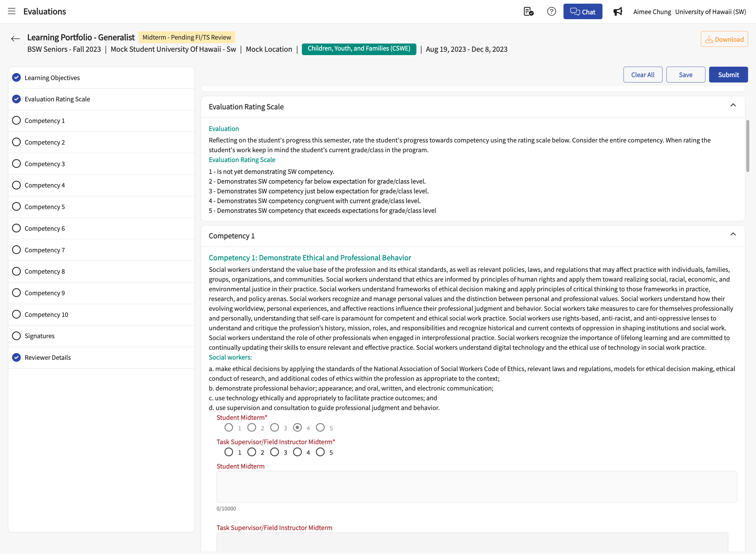Go back using the left arrow
Screen dimensions: 756x554
(16, 39)
